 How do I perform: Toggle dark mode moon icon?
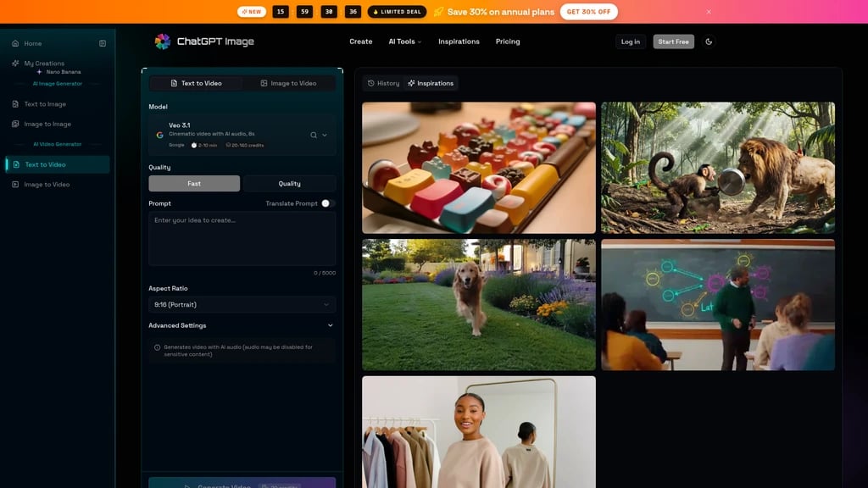coord(709,42)
